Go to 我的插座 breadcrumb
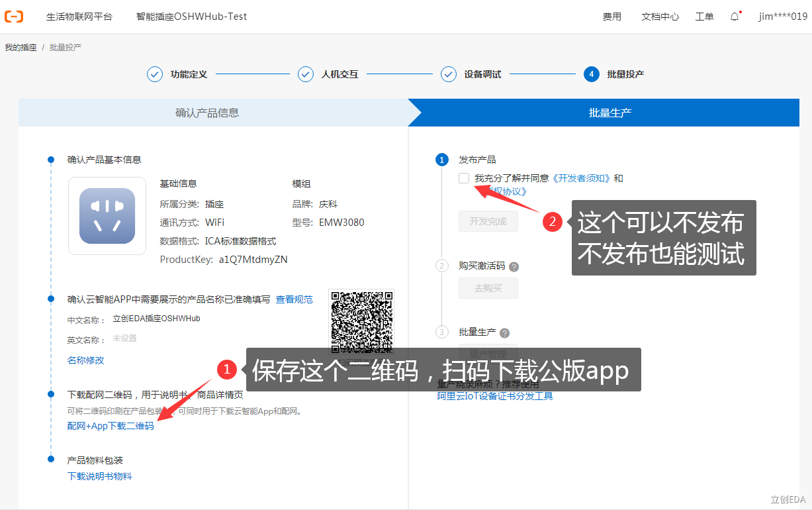 [21, 48]
